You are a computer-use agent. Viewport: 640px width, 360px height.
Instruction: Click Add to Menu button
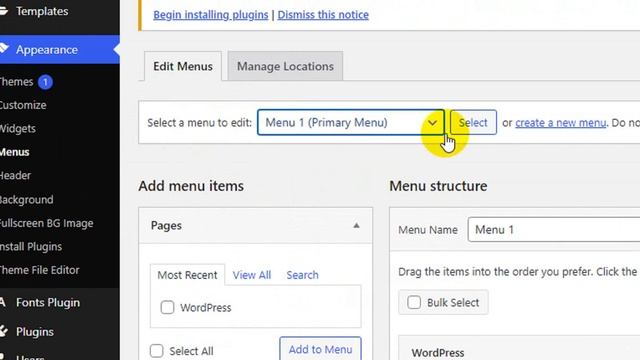320,349
